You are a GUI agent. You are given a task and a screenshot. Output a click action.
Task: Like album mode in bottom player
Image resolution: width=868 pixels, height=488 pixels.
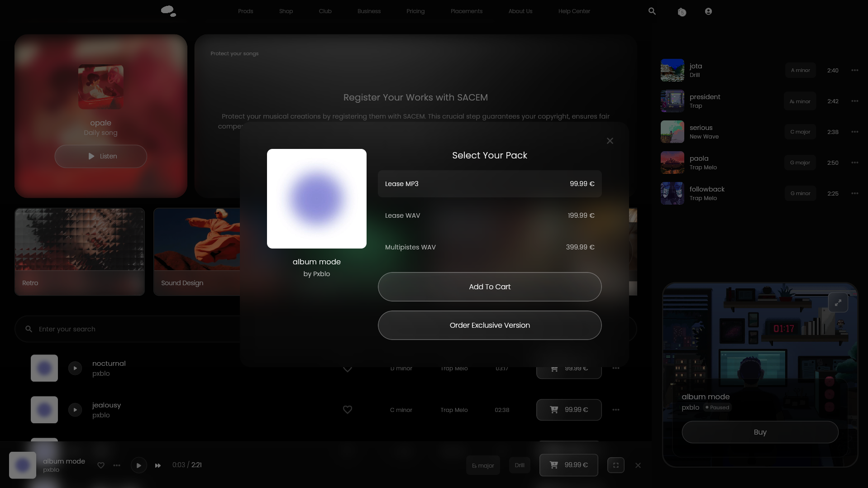coord(101,465)
